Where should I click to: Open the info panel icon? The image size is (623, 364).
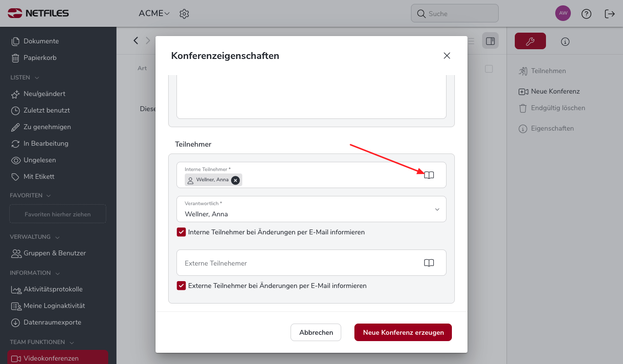click(x=565, y=41)
